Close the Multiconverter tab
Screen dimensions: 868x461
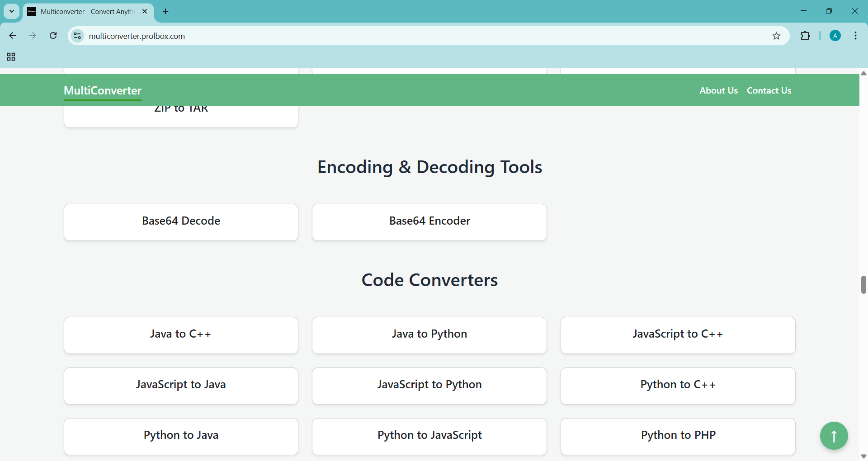click(x=145, y=12)
